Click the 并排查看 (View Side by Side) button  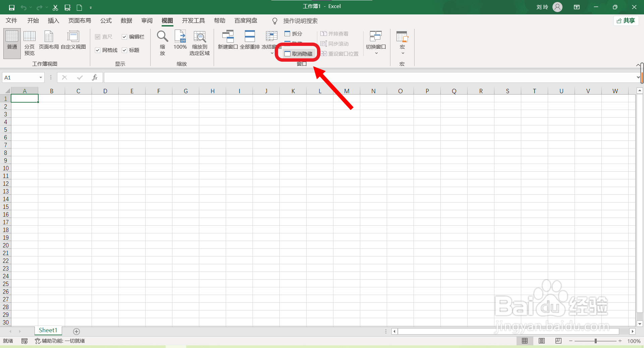334,34
